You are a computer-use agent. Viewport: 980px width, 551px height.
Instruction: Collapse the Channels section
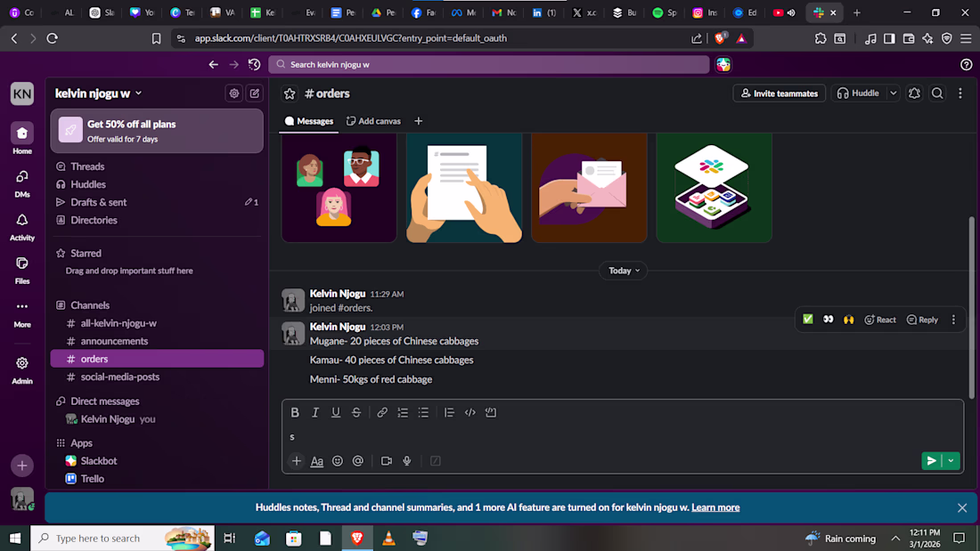[90, 304]
